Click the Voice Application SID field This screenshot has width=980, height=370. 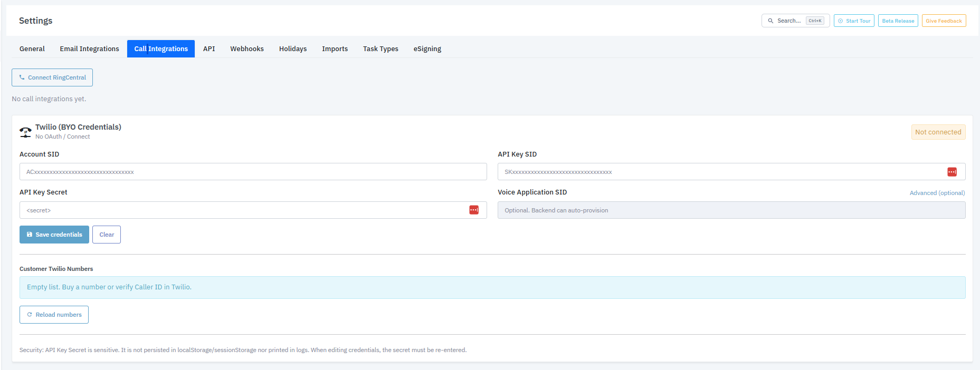click(731, 210)
